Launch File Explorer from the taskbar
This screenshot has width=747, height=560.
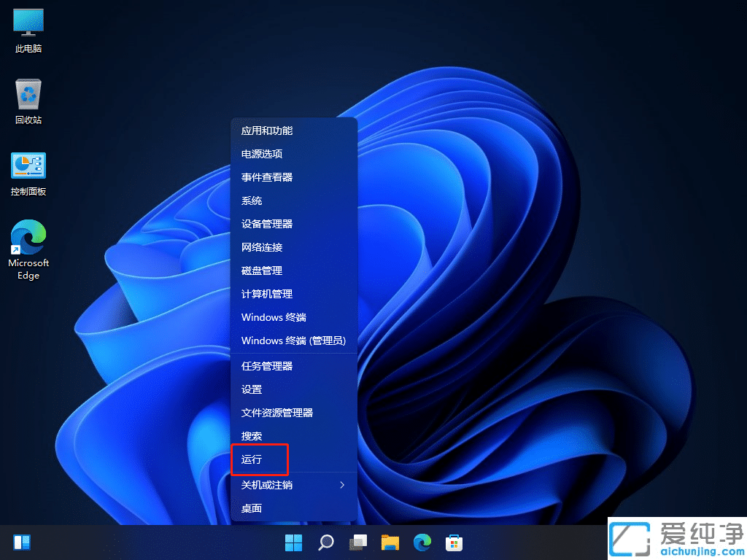tap(390, 542)
